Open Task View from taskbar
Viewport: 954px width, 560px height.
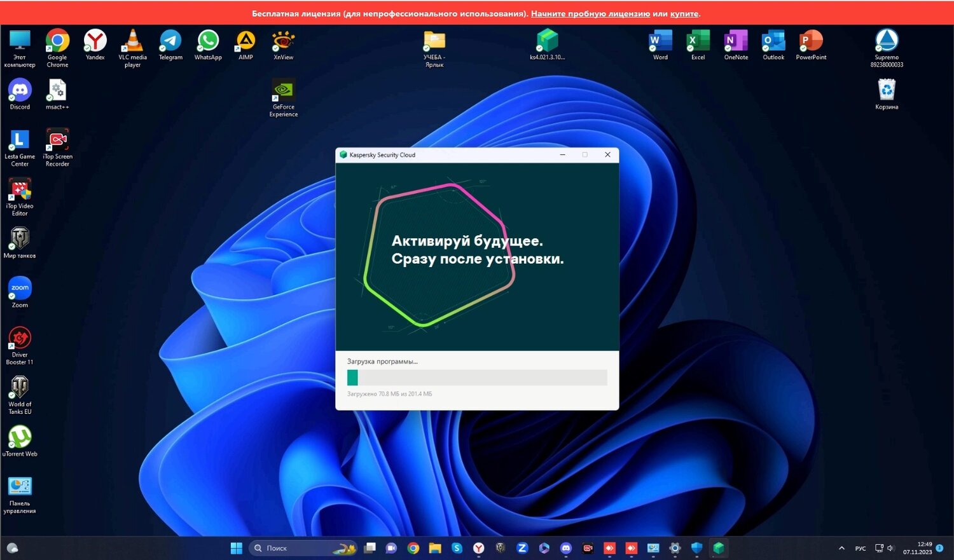(370, 548)
